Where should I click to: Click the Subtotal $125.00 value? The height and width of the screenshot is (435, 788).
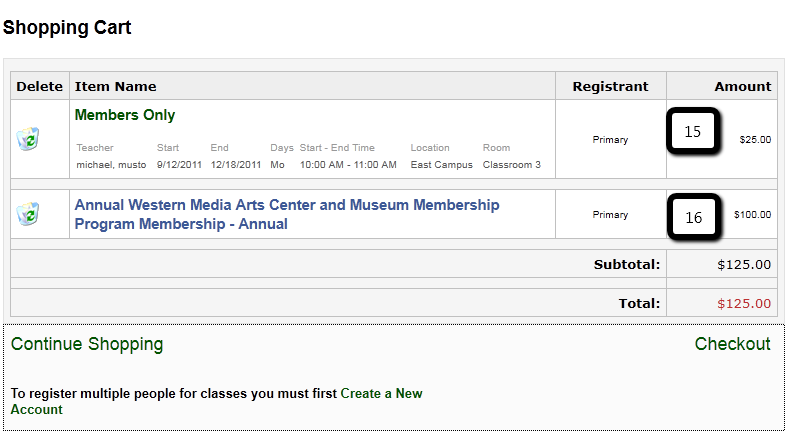(x=744, y=265)
